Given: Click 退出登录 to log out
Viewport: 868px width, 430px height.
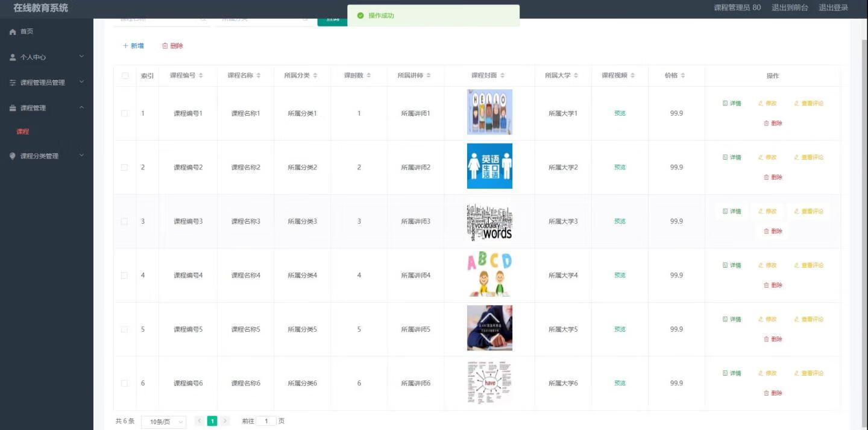Looking at the screenshot, I should [833, 8].
